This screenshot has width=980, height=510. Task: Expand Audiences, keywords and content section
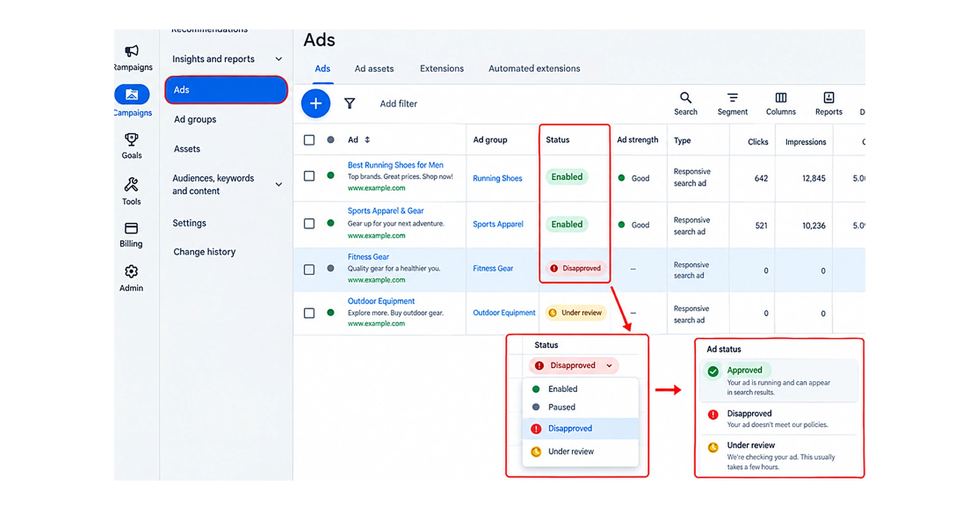click(279, 184)
